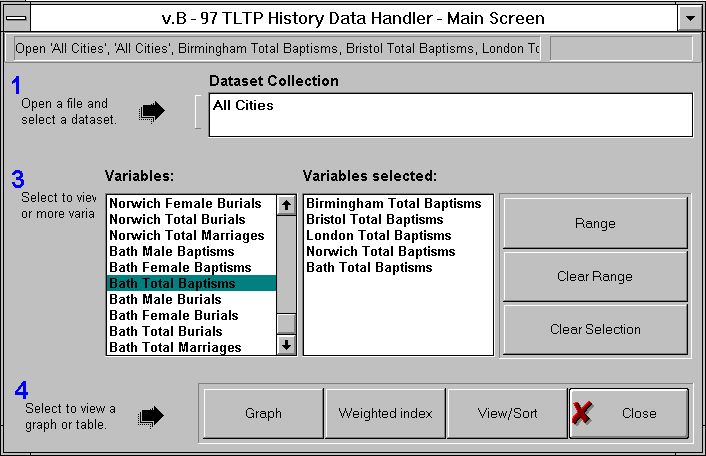Click London Total Baptisms in selected list

[x=372, y=235]
